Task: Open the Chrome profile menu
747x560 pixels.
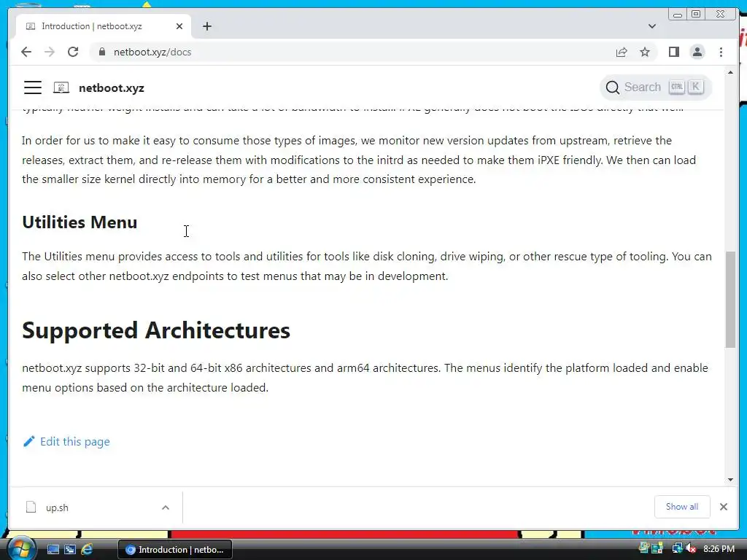Action: click(697, 52)
